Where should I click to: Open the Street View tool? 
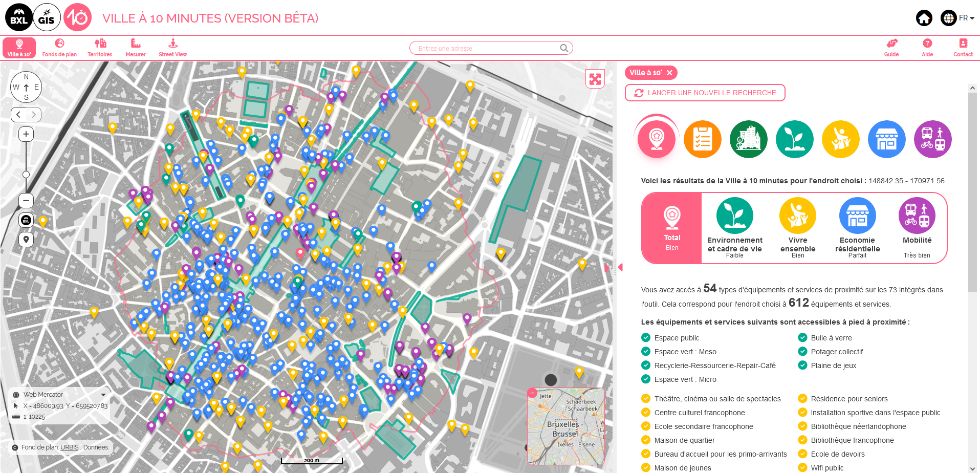click(x=172, y=48)
